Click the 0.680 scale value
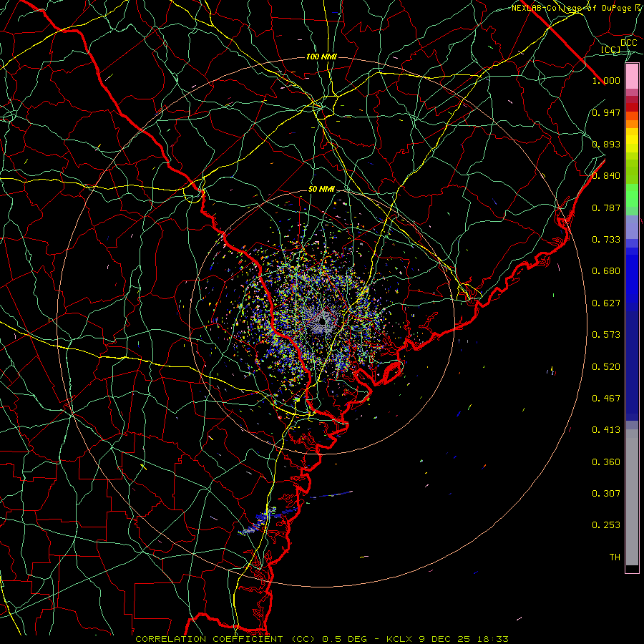This screenshot has height=644, width=644. coord(606,271)
